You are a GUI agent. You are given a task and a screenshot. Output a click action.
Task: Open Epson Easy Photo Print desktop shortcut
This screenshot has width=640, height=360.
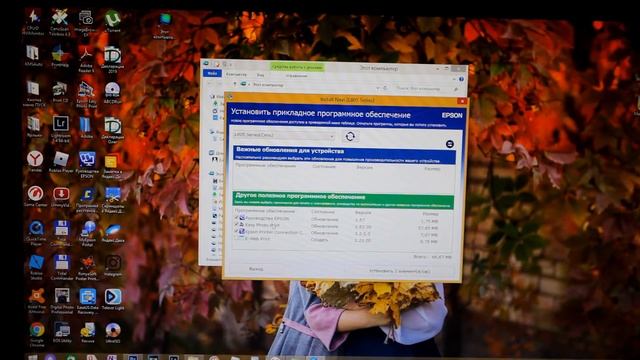pyautogui.click(x=86, y=94)
